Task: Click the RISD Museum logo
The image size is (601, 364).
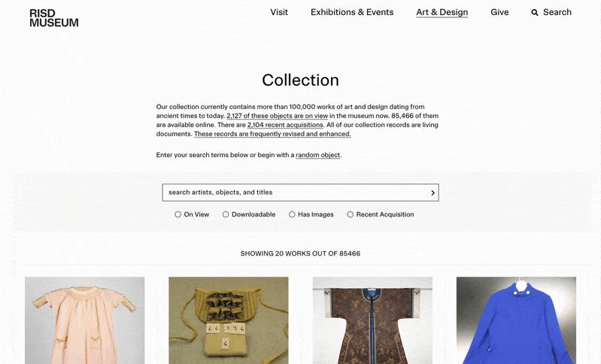Action: pos(53,18)
